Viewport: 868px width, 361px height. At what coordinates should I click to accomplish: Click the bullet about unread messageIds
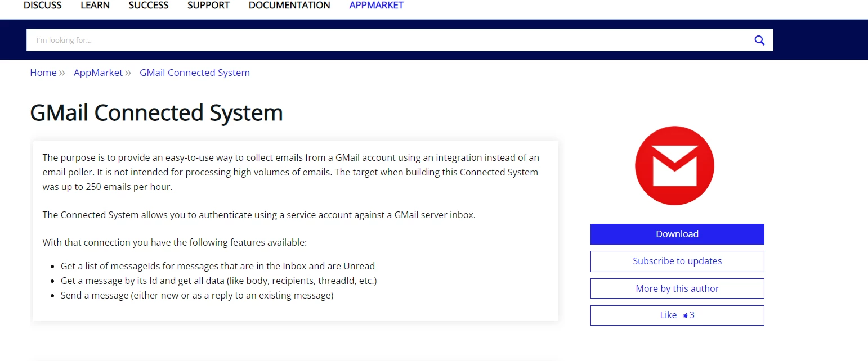(x=218, y=266)
